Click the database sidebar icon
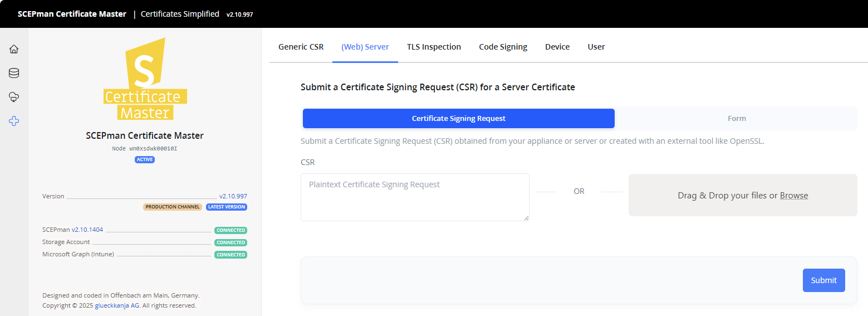 click(14, 73)
